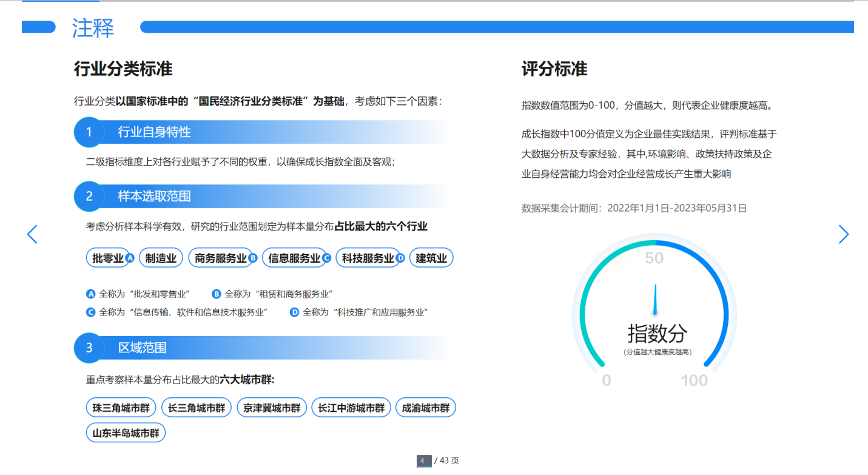The image size is (868, 475).
Task: Click the number 1 circle badge
Action: [89, 132]
